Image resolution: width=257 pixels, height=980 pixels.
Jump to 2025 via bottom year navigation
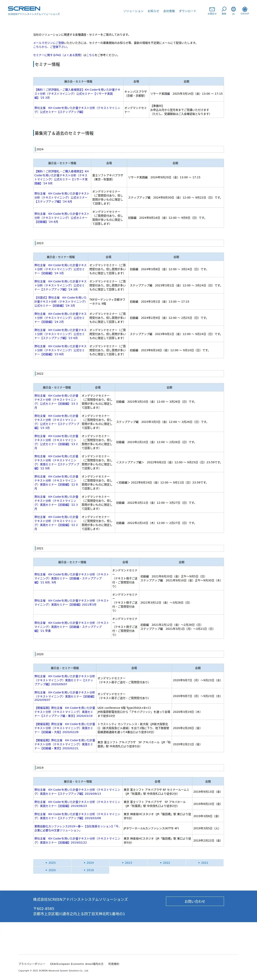point(52,863)
